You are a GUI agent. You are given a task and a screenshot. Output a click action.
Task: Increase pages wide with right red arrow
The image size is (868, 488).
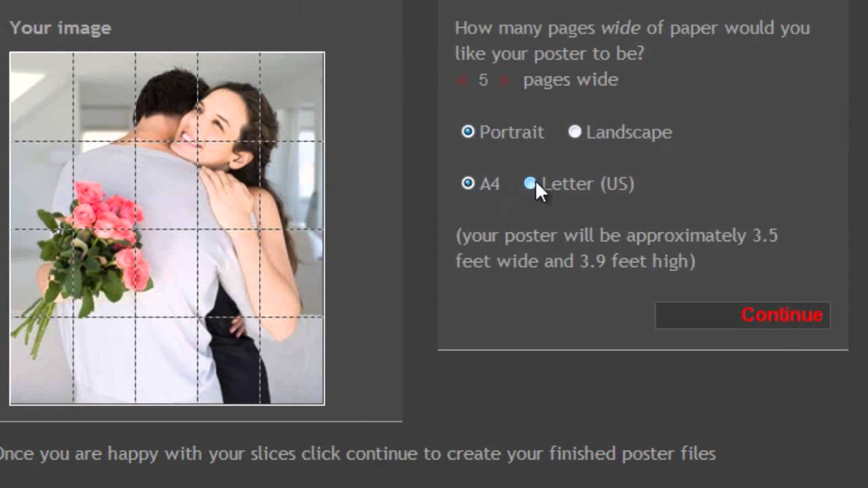coord(504,81)
